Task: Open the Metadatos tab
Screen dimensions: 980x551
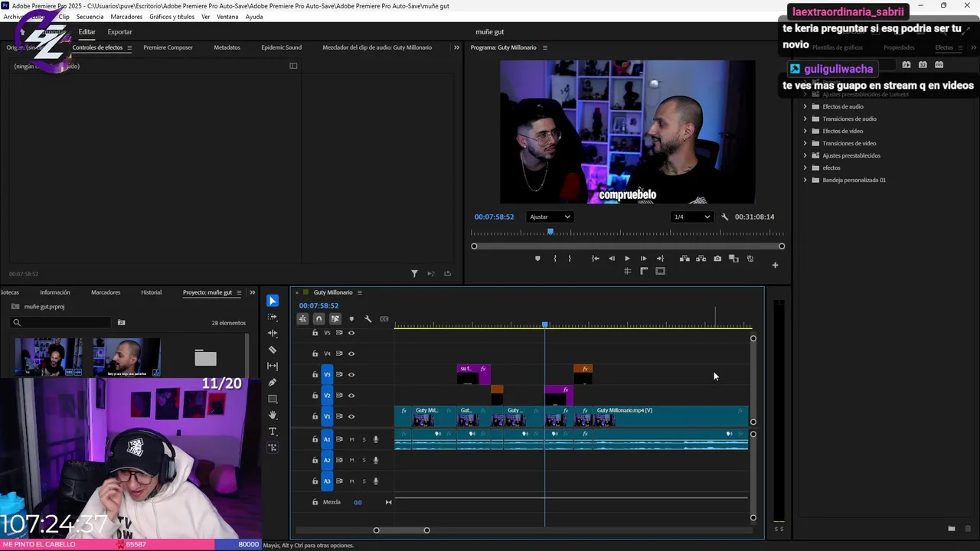Action: click(x=227, y=47)
